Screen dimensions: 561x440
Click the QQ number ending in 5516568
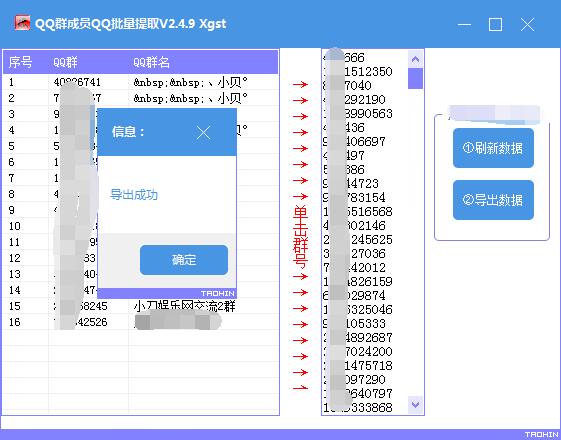point(358,211)
